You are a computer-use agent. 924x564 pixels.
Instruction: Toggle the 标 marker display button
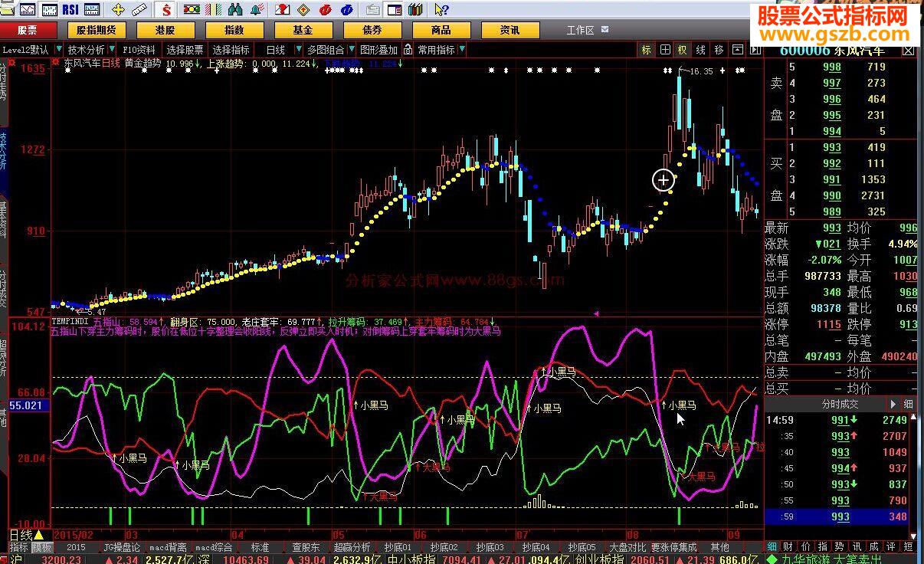pyautogui.click(x=646, y=50)
